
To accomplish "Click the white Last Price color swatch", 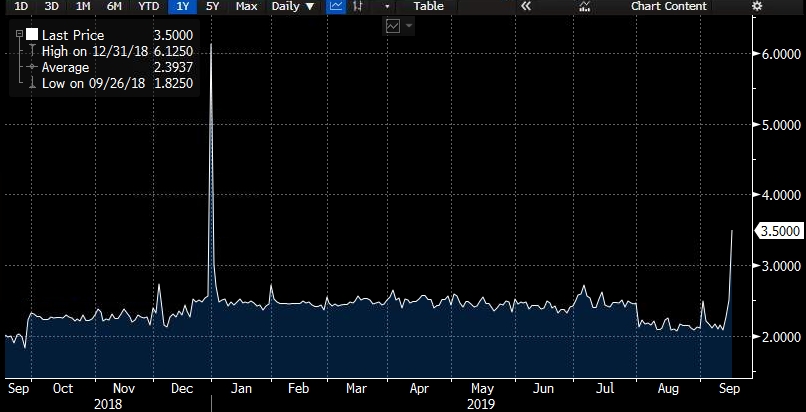I will click(32, 35).
